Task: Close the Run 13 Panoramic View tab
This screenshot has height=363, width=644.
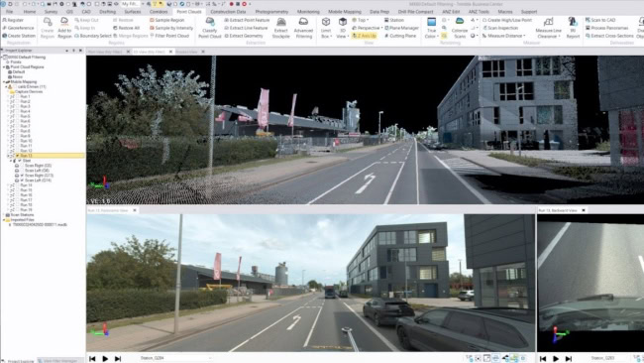Action: point(135,210)
